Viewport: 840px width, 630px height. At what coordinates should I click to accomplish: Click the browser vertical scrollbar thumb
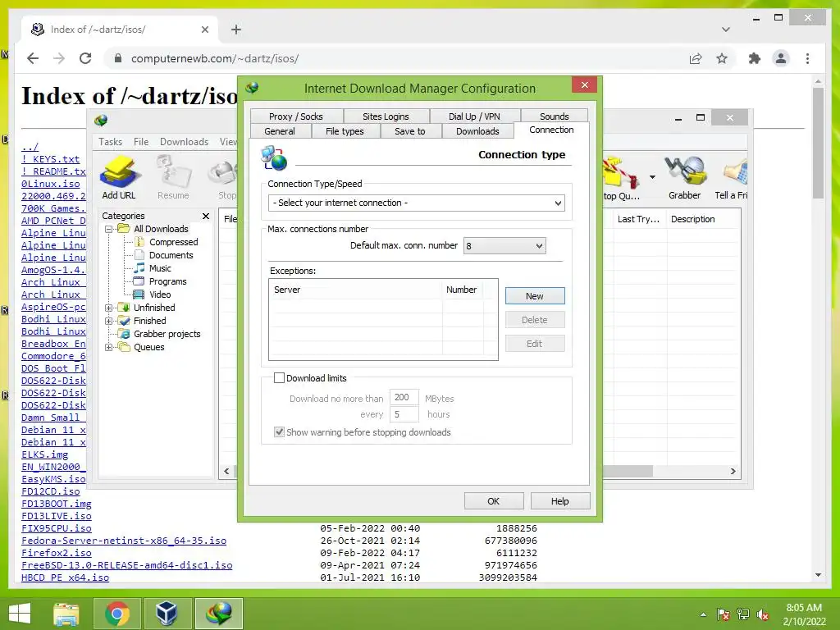pyautogui.click(x=818, y=143)
